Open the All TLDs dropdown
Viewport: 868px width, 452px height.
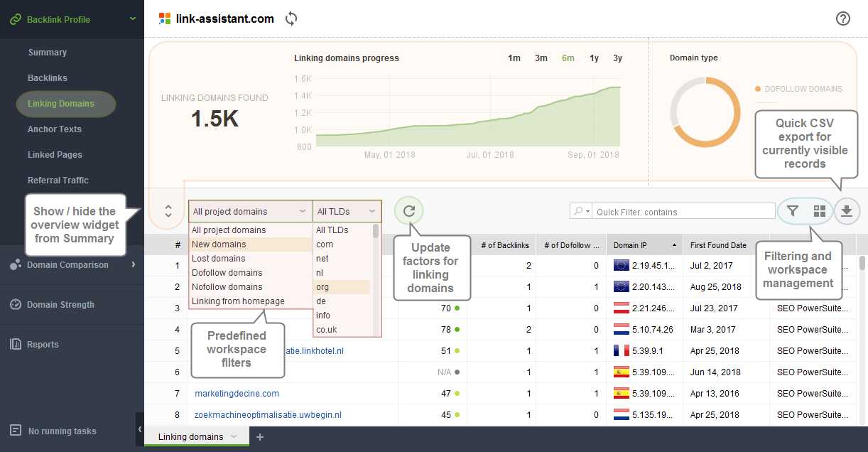[x=347, y=211]
